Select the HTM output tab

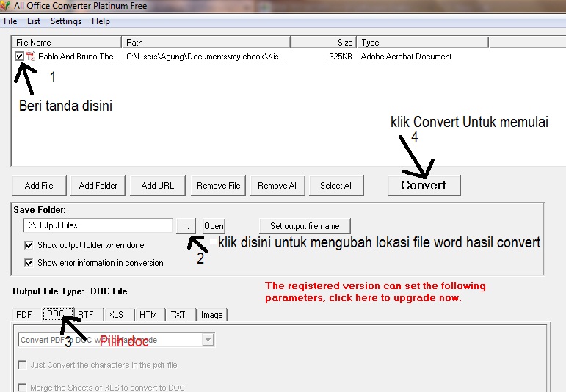click(148, 315)
